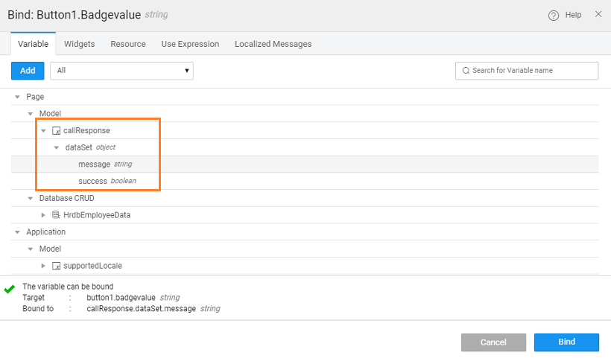The width and height of the screenshot is (611, 364).
Task: Click the supportedLocale variable icon
Action: point(56,266)
